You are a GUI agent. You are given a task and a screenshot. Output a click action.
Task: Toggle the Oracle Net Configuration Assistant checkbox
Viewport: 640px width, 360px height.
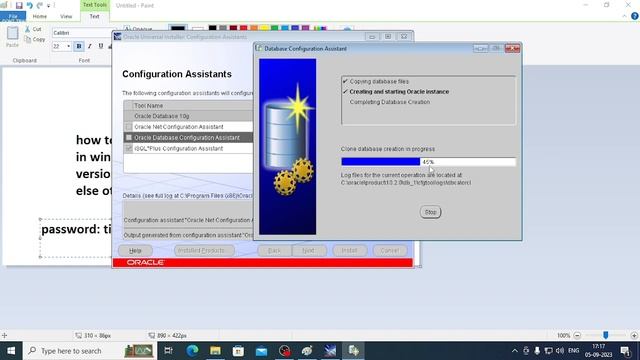click(x=129, y=127)
